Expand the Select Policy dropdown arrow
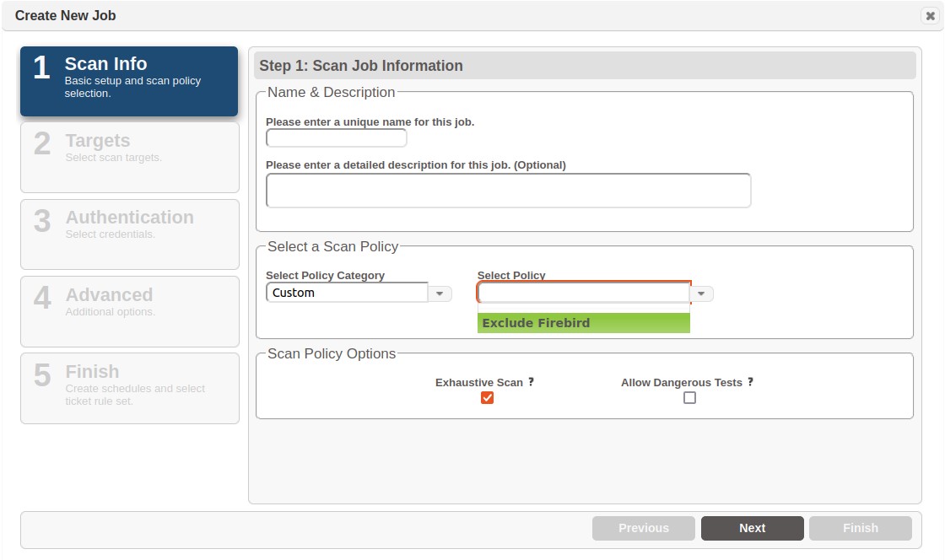945x560 pixels. pyautogui.click(x=701, y=293)
